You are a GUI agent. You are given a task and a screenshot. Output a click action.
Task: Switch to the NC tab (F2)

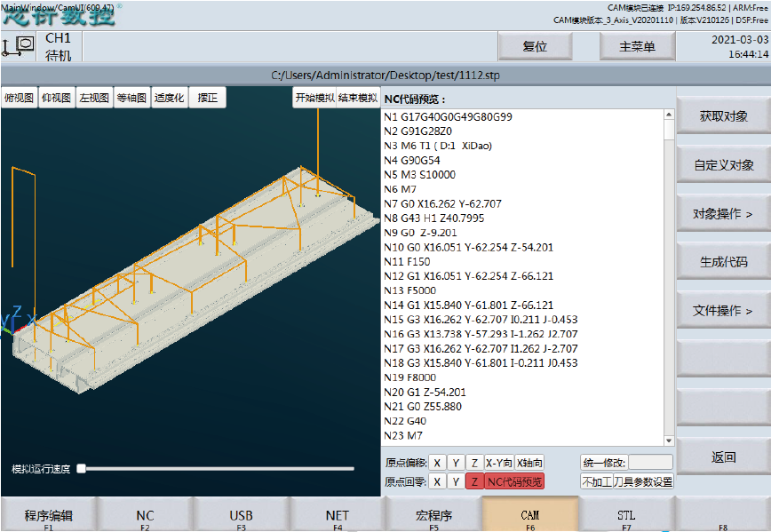pos(145,515)
